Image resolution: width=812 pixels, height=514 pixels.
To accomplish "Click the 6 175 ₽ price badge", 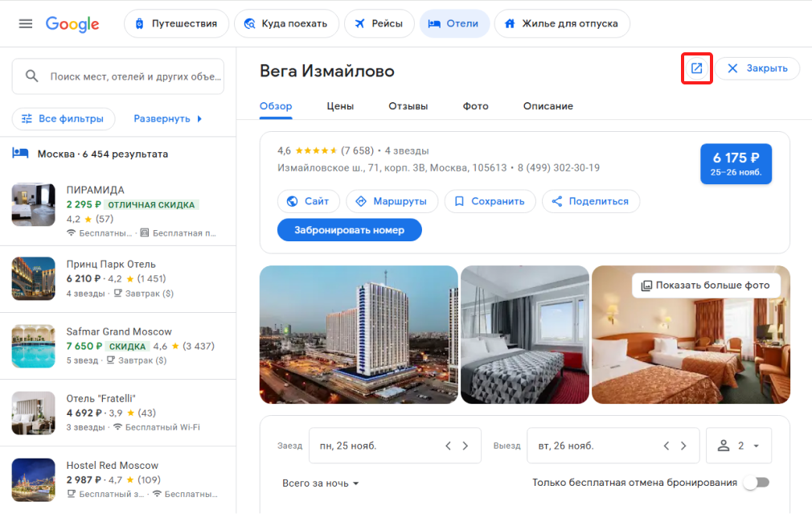I will point(736,164).
